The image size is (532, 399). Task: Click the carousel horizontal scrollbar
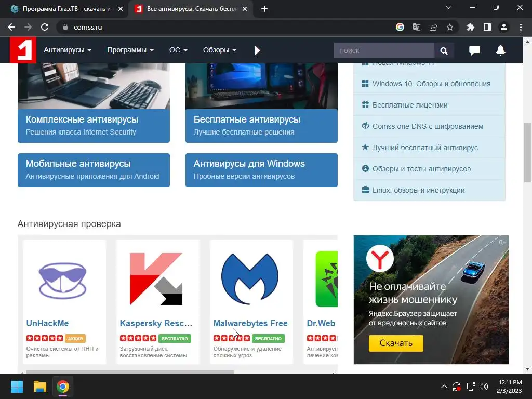(130, 373)
